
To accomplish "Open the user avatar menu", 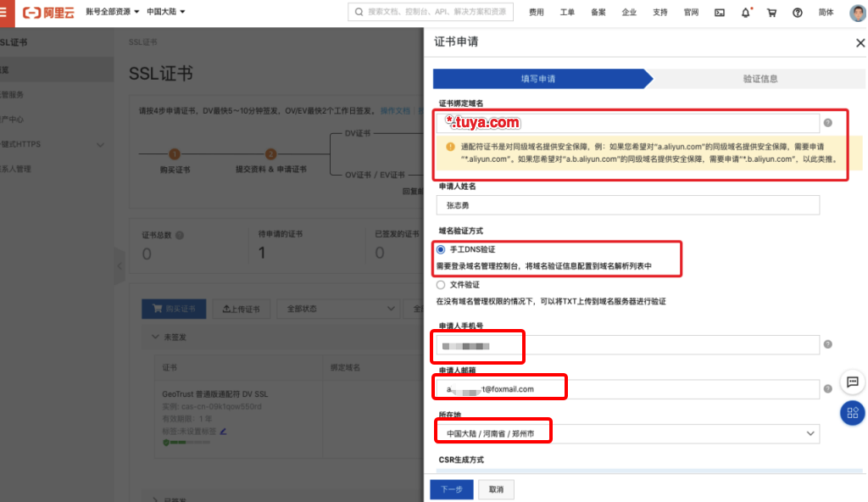I will click(x=858, y=12).
